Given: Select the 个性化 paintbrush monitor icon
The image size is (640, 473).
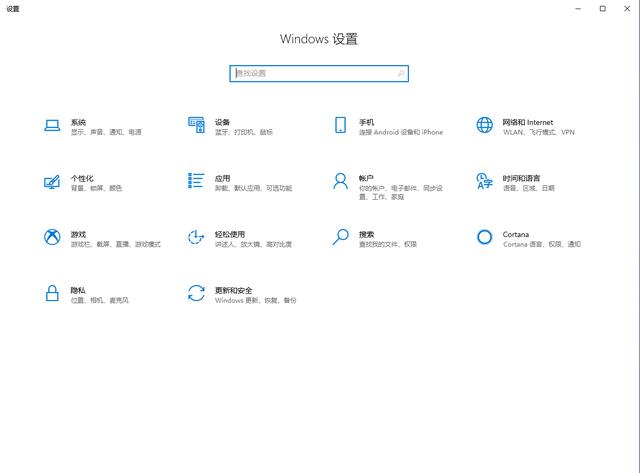Looking at the screenshot, I should (x=52, y=182).
